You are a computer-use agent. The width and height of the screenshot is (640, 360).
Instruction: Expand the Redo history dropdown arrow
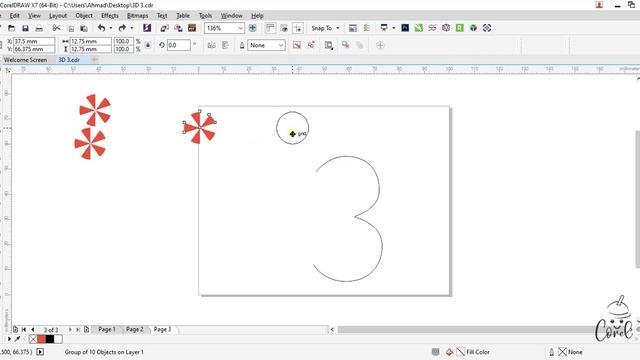click(x=131, y=28)
